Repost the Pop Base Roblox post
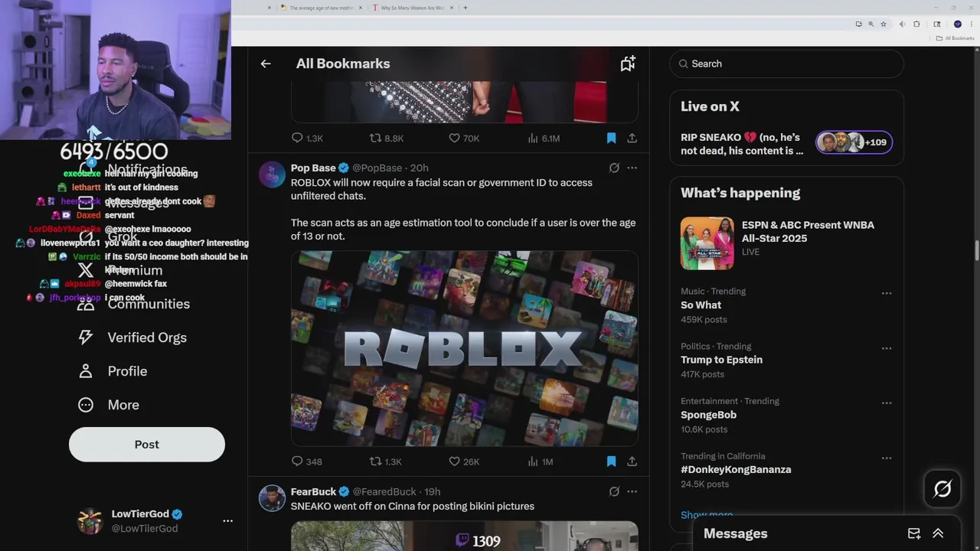 pos(385,461)
